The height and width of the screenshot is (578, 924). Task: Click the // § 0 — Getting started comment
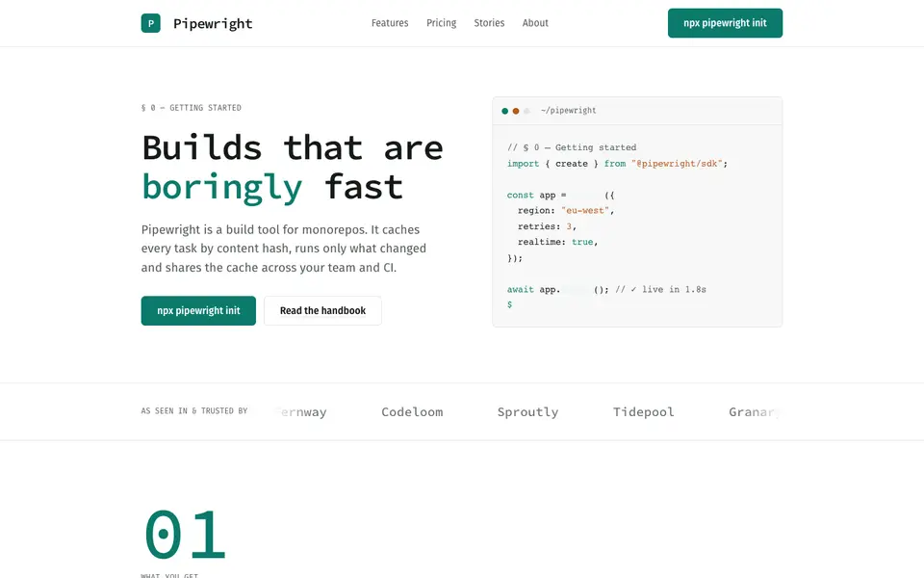[x=572, y=147]
